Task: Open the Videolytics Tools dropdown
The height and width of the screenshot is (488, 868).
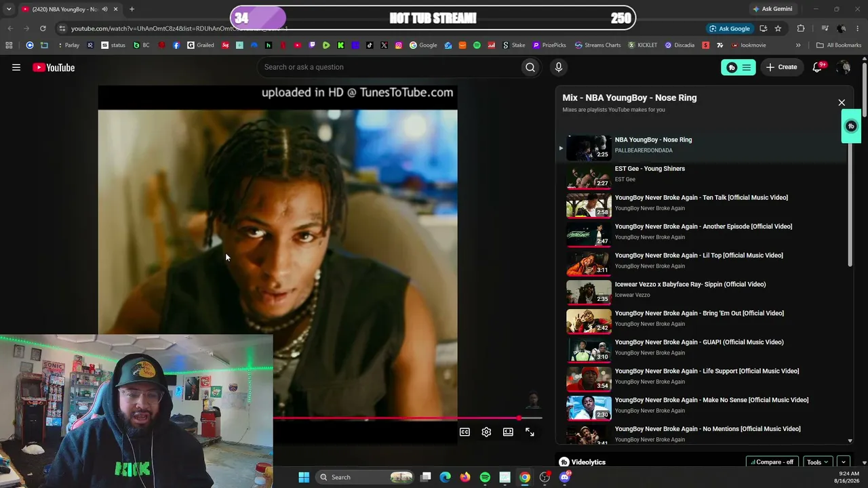Action: click(818, 462)
